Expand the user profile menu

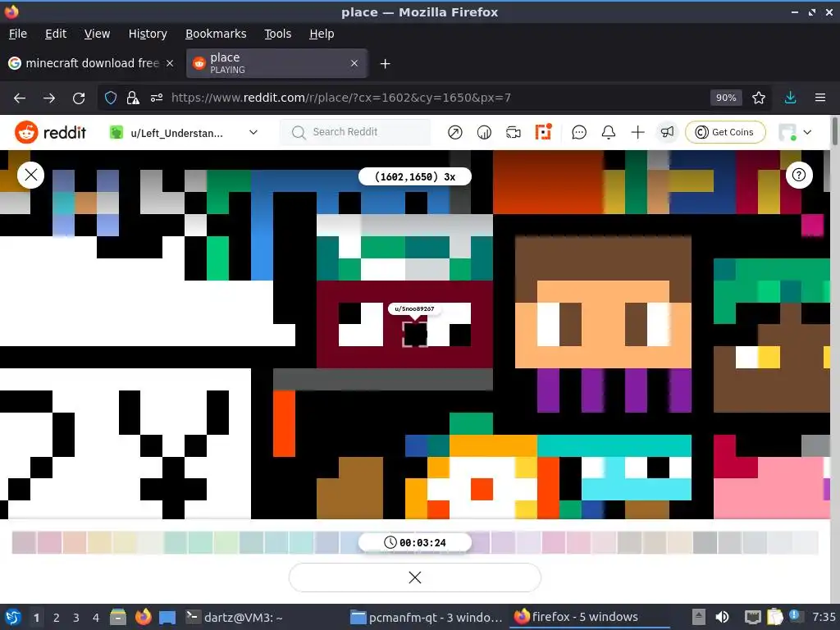[795, 132]
